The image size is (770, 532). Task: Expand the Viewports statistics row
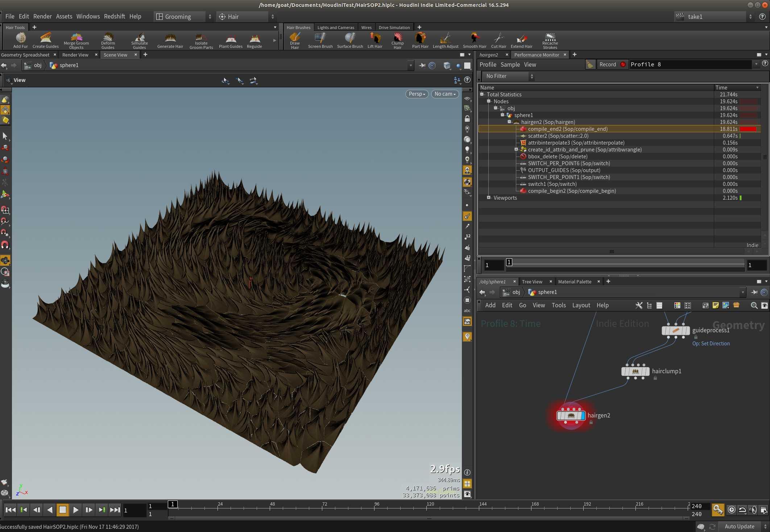pyautogui.click(x=489, y=198)
